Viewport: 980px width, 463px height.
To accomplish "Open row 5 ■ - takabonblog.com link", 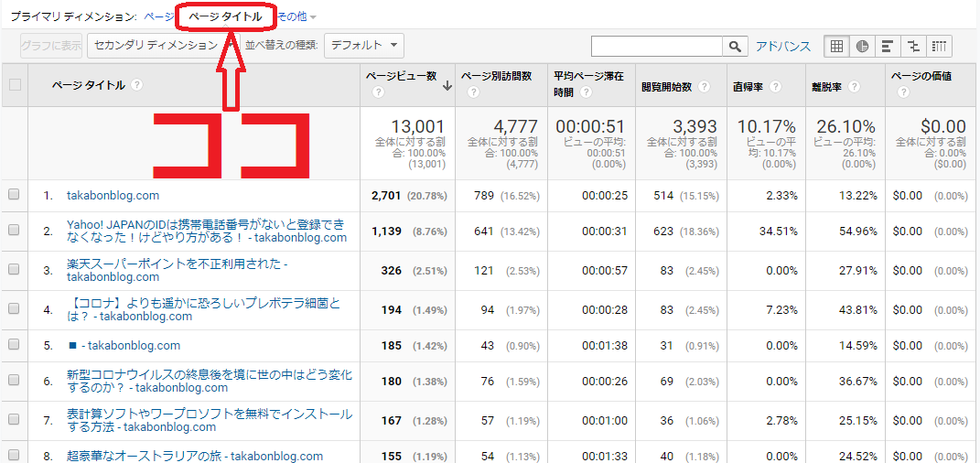I will (124, 346).
